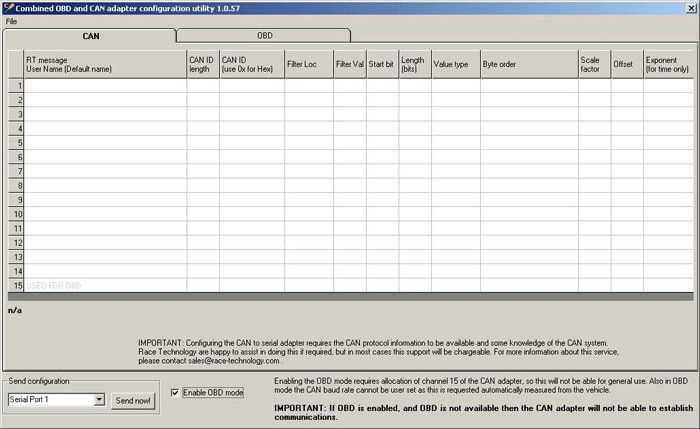Switch to the OBD tab

click(x=264, y=35)
